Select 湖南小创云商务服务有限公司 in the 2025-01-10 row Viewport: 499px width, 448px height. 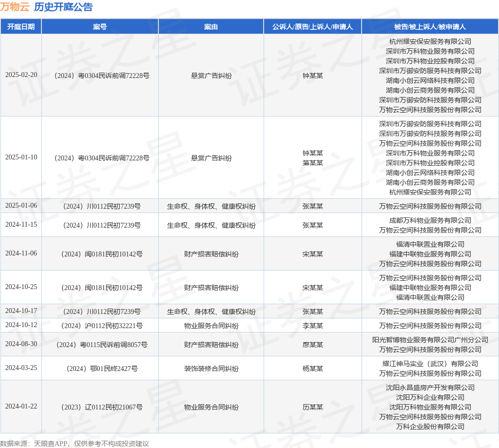tap(430, 182)
